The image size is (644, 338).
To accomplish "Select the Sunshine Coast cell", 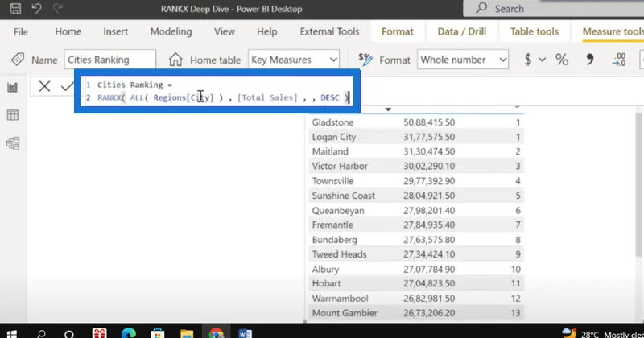I will [x=344, y=196].
